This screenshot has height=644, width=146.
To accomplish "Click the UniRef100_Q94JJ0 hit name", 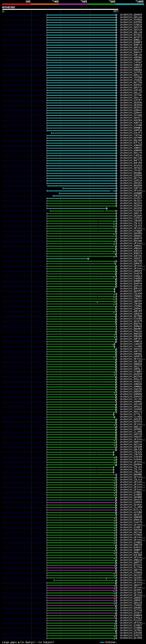I will 131,98.
